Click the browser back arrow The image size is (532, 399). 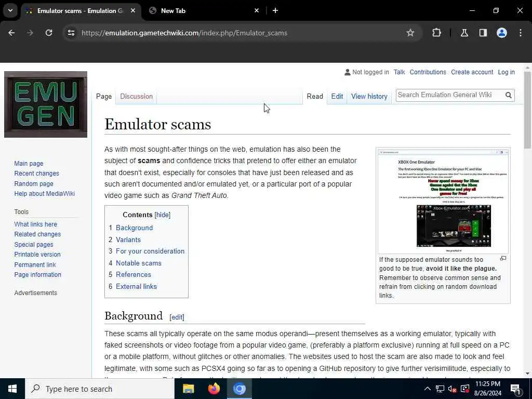pyautogui.click(x=11, y=33)
